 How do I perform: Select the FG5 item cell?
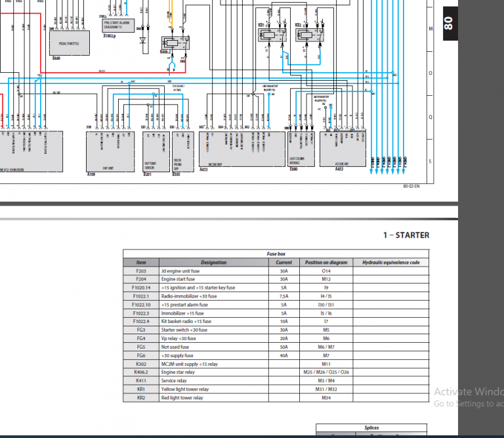click(141, 347)
